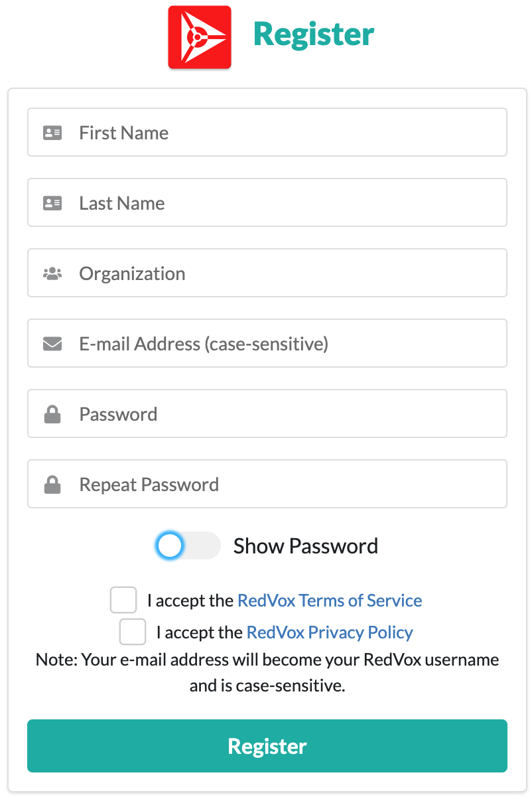Click inside the Repeat Password field
Viewport: 532px width, 799px height.
tap(285, 484)
